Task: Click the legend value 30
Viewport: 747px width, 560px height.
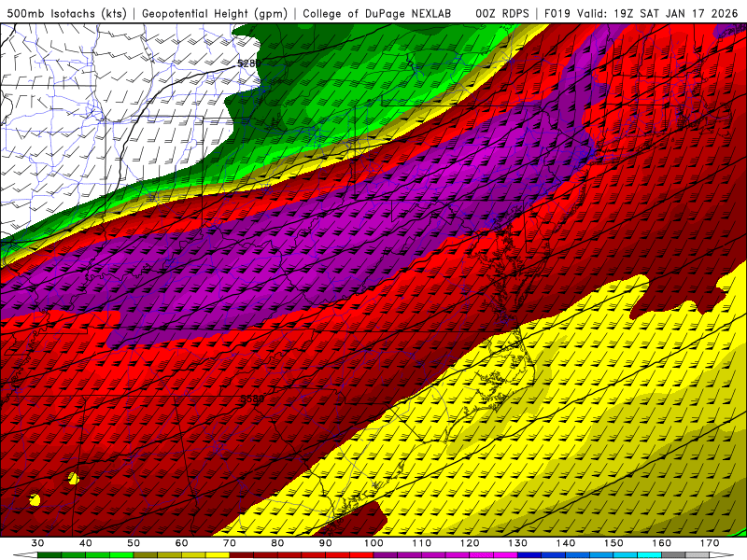Action: (37, 543)
